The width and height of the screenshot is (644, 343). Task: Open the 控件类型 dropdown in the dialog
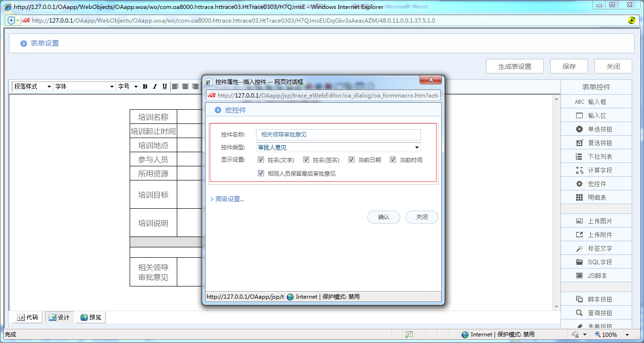416,147
